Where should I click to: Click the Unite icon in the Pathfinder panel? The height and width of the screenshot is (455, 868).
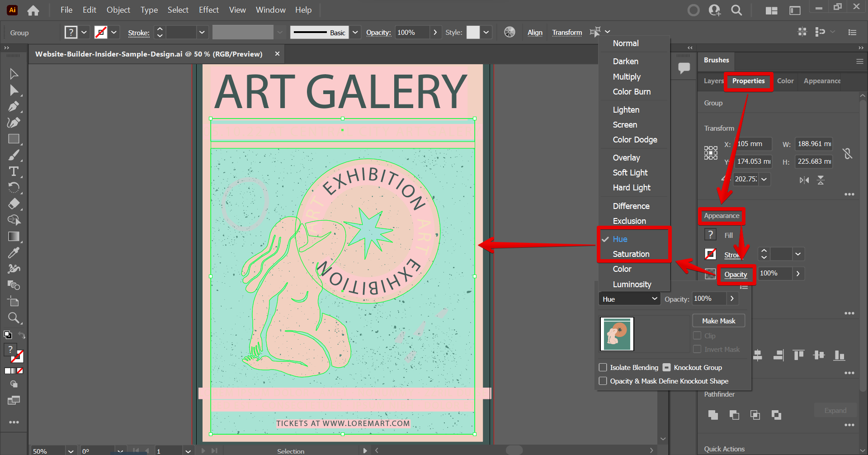[x=713, y=415]
